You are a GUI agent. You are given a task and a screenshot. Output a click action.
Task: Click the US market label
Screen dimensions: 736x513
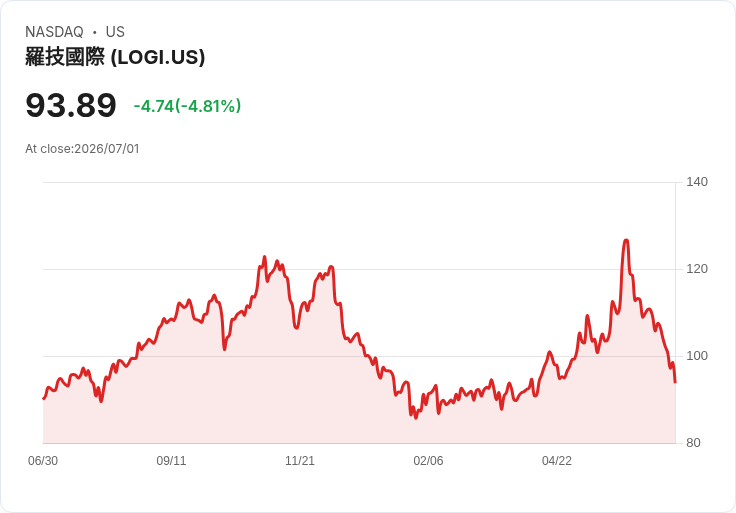point(115,32)
